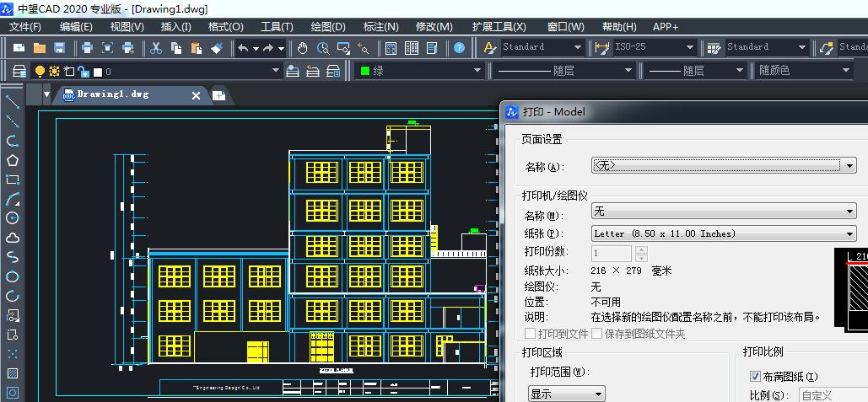Open the page setup name dropdown
The height and width of the screenshot is (402, 868).
tap(851, 165)
